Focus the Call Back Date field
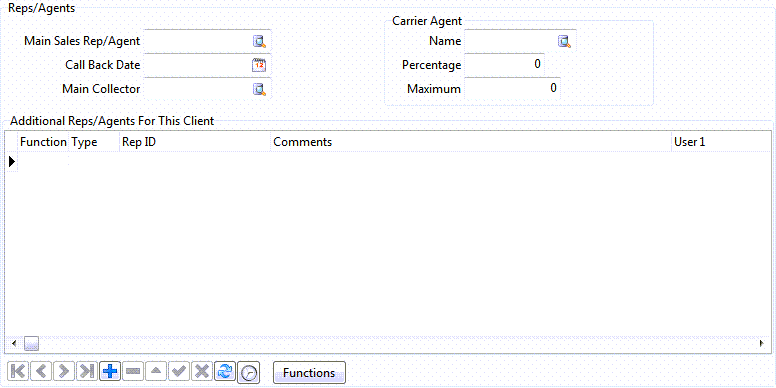This screenshot has height=388, width=776. point(207,65)
